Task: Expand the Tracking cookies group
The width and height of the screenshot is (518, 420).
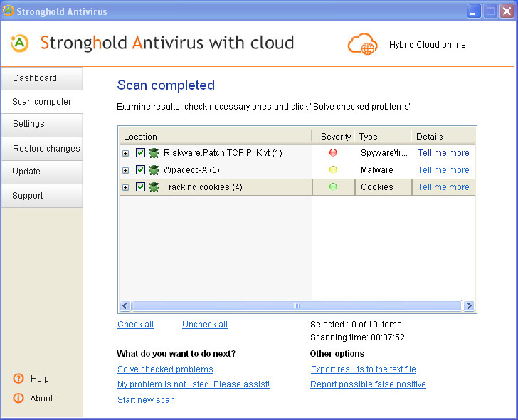Action: tap(125, 188)
